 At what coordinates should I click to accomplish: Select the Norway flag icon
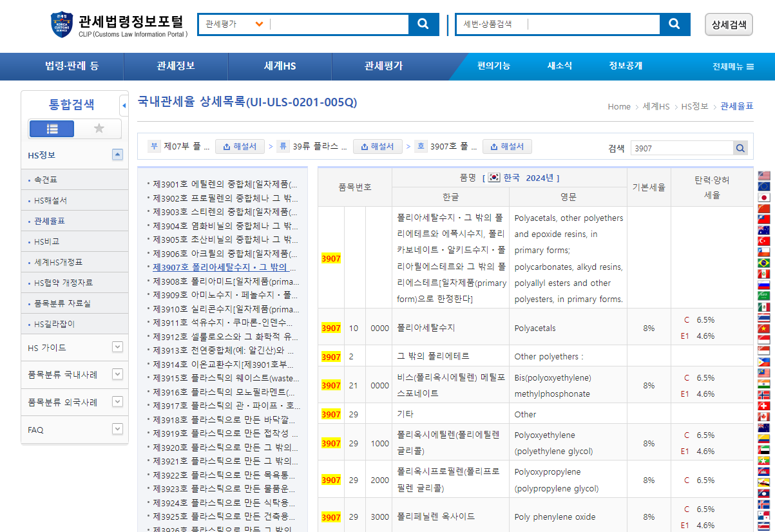pyautogui.click(x=764, y=395)
